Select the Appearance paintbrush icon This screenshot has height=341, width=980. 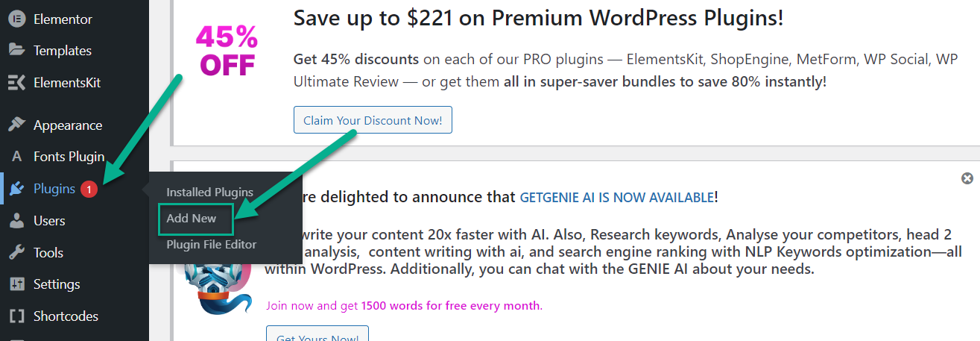click(16, 125)
